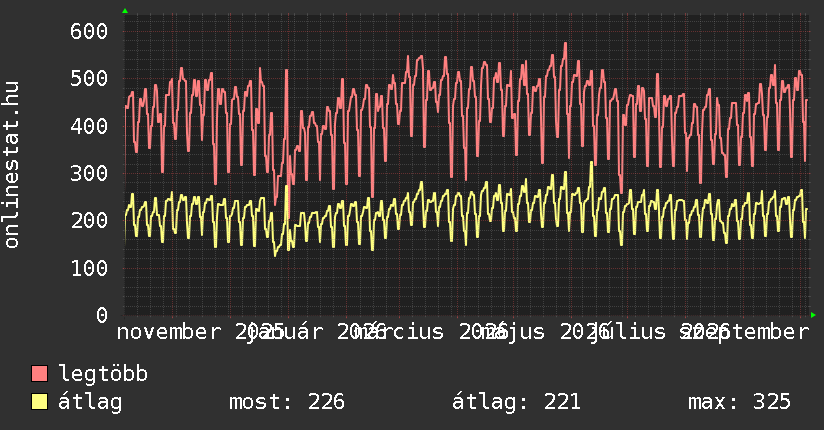Image resolution: width=824 pixels, height=430 pixels.
Task: Click the onlinestat.hu vertical axis title
Action: [11, 164]
